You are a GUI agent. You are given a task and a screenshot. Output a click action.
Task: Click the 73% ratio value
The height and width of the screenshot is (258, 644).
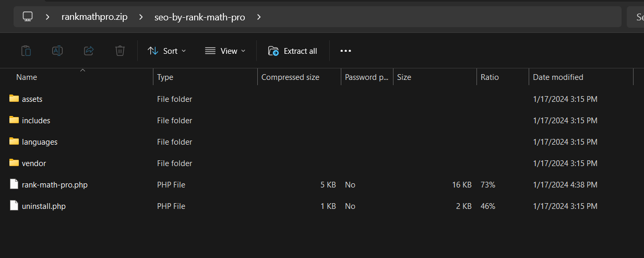[488, 184]
